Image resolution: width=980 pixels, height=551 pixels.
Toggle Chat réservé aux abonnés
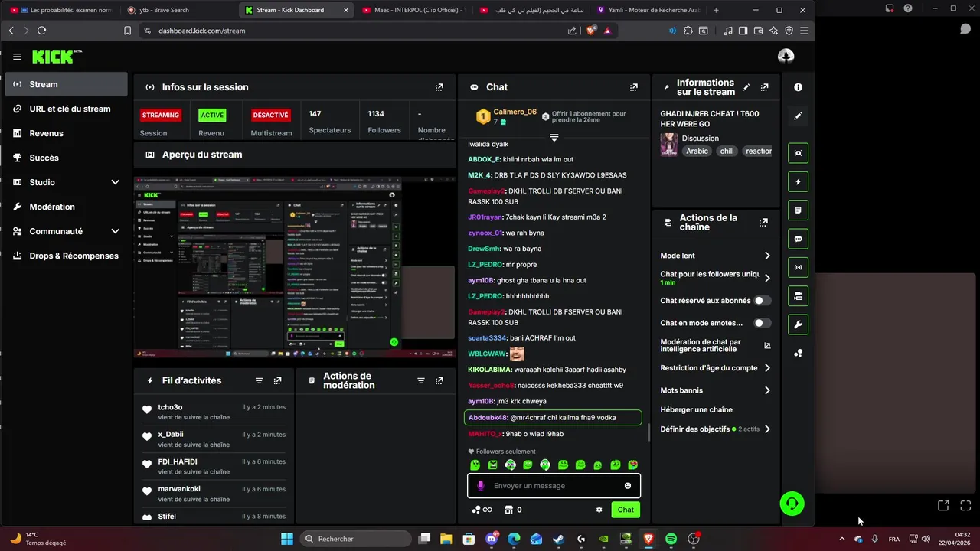[763, 301]
